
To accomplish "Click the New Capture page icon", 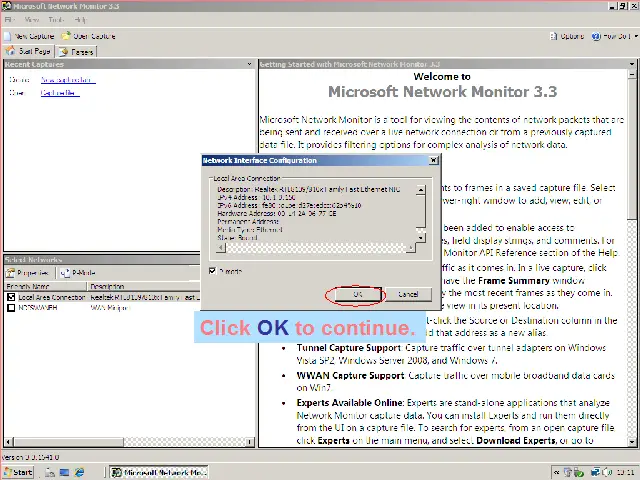I will click(x=7, y=36).
